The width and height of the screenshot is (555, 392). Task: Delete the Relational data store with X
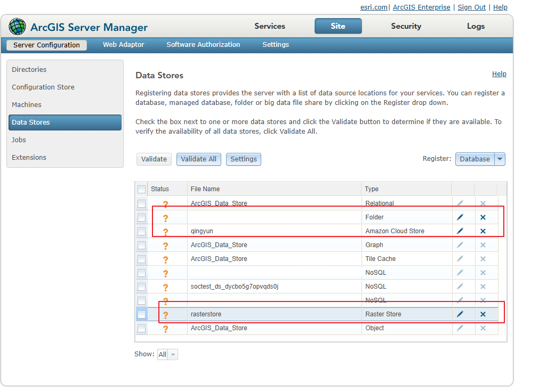click(x=483, y=203)
